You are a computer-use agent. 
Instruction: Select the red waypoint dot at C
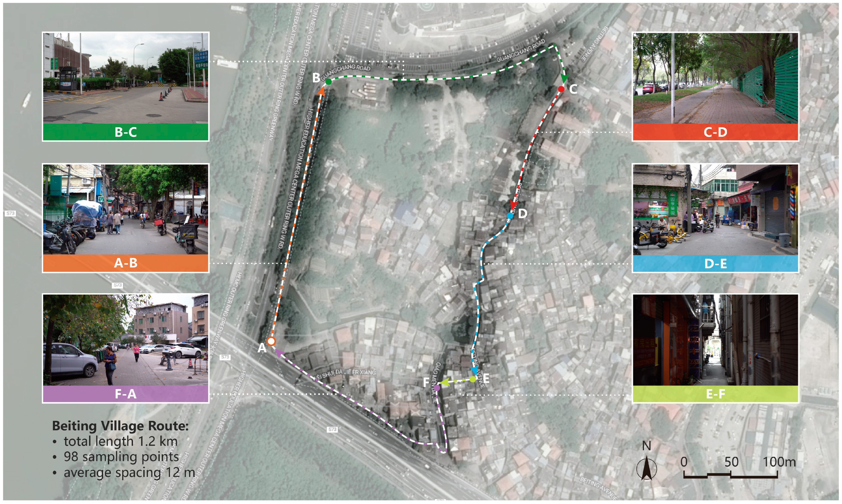(561, 89)
